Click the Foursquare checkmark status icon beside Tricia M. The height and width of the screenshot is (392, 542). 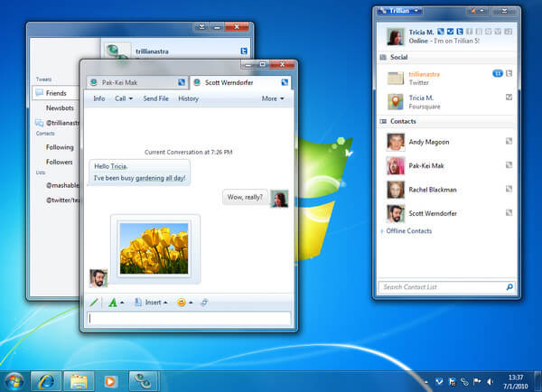(450, 32)
